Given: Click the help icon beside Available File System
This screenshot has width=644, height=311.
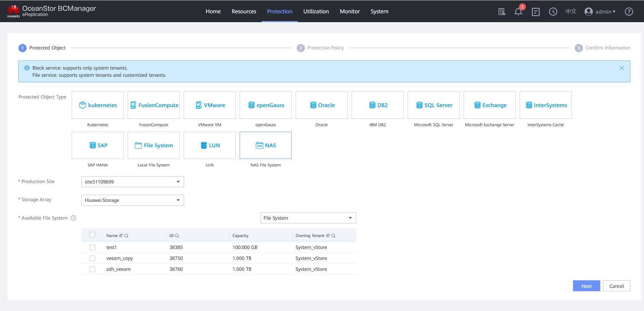Looking at the screenshot, I should pos(73,218).
